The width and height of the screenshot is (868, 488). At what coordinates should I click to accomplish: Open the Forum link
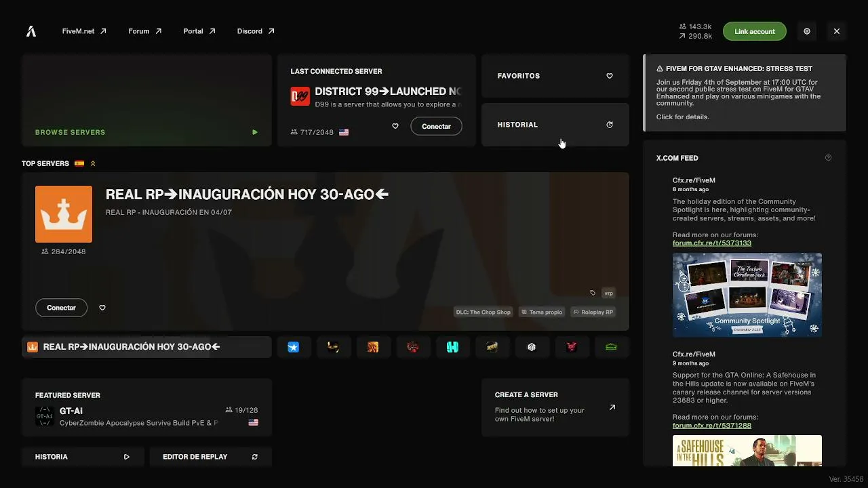145,31
